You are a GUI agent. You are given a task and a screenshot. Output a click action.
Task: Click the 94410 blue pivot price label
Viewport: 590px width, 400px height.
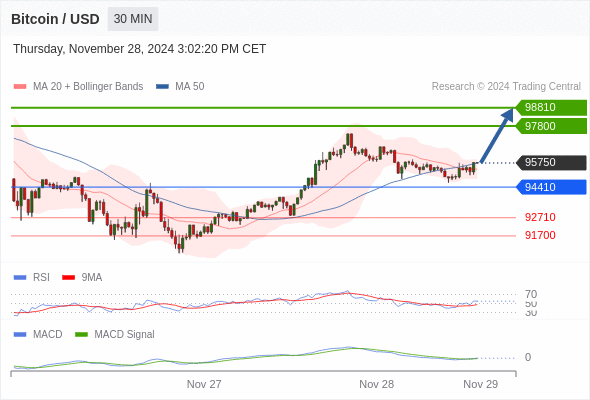551,187
